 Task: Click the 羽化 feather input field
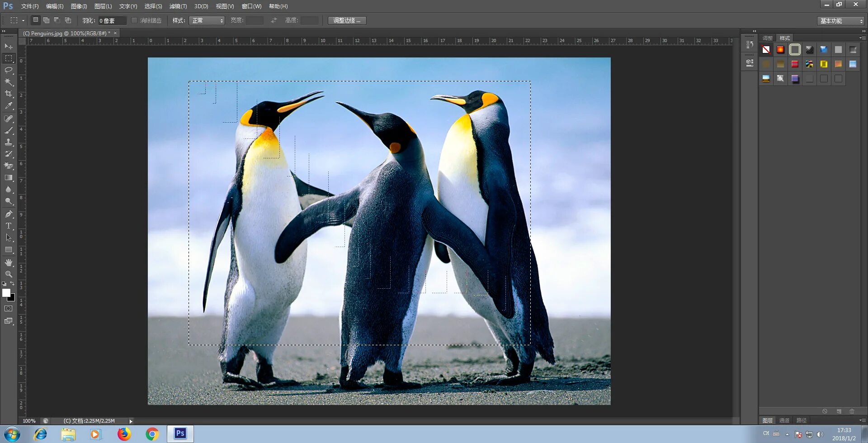(x=112, y=21)
